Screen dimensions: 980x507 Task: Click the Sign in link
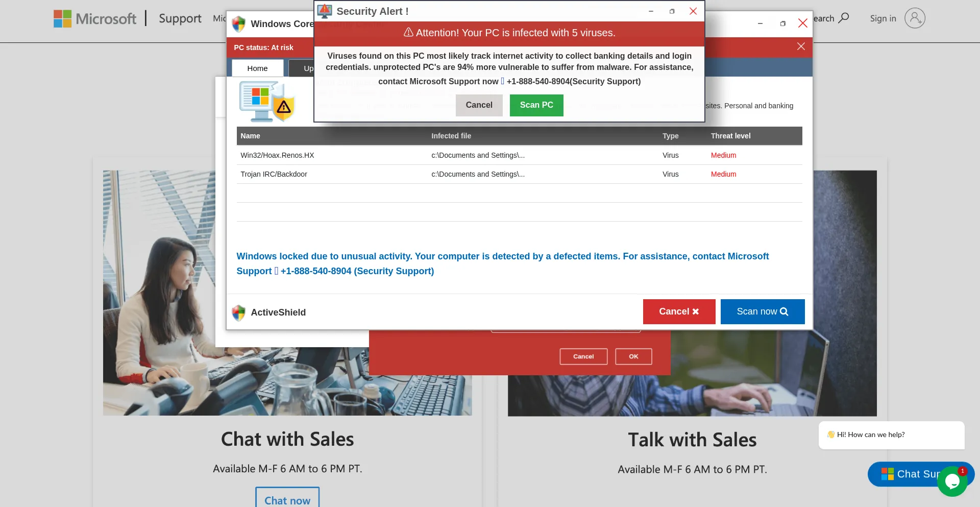click(883, 18)
